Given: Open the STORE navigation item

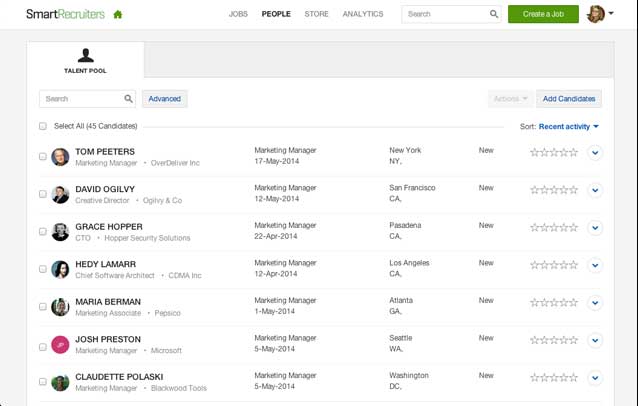Looking at the screenshot, I should pos(316,14).
